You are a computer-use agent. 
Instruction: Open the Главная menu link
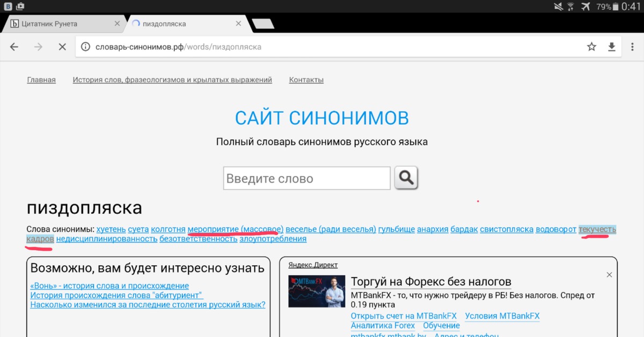pyautogui.click(x=41, y=80)
